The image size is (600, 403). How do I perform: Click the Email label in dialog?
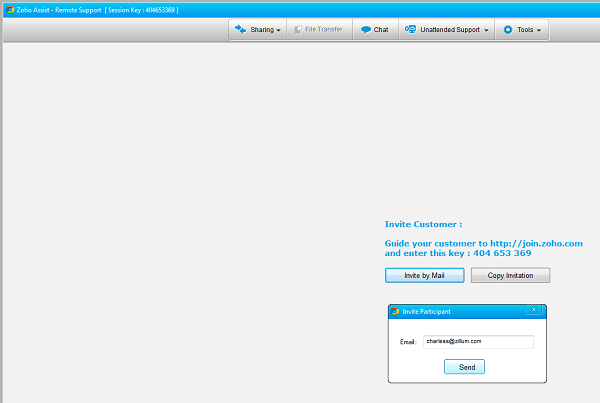point(408,342)
